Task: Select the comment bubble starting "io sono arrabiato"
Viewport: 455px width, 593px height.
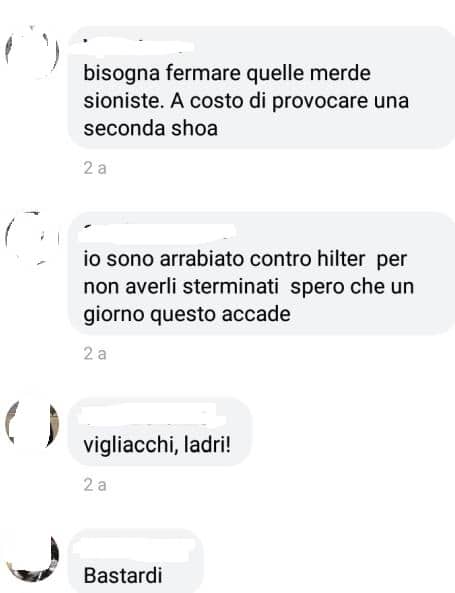Action: pyautogui.click(x=261, y=273)
